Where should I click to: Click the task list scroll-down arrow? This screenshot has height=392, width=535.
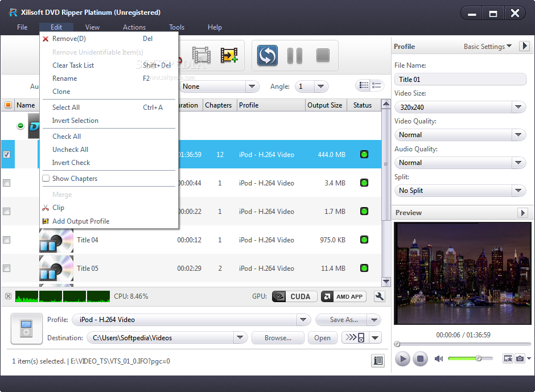pos(386,282)
